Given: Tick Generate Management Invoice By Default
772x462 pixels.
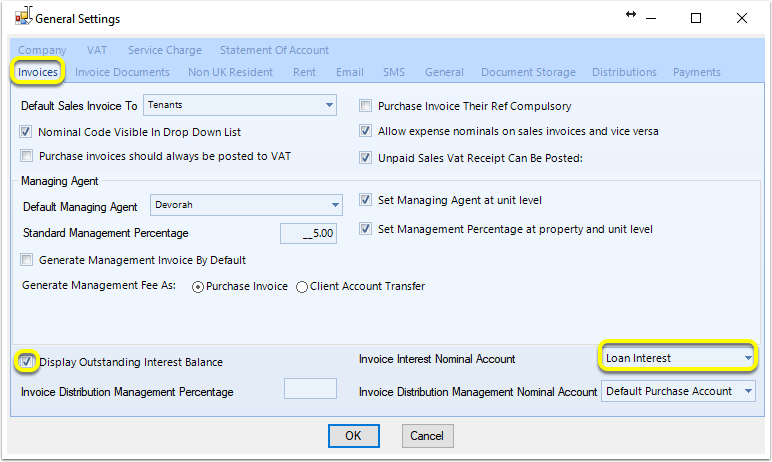Looking at the screenshot, I should tap(27, 260).
